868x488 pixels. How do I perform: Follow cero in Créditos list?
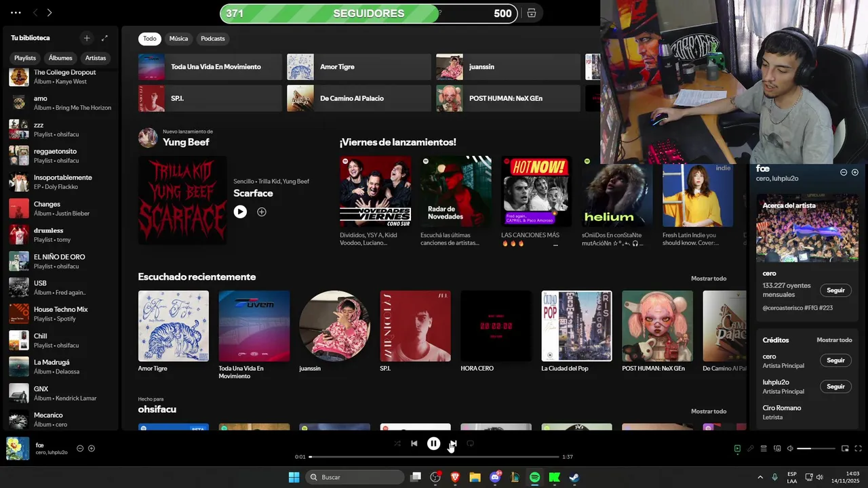835,361
